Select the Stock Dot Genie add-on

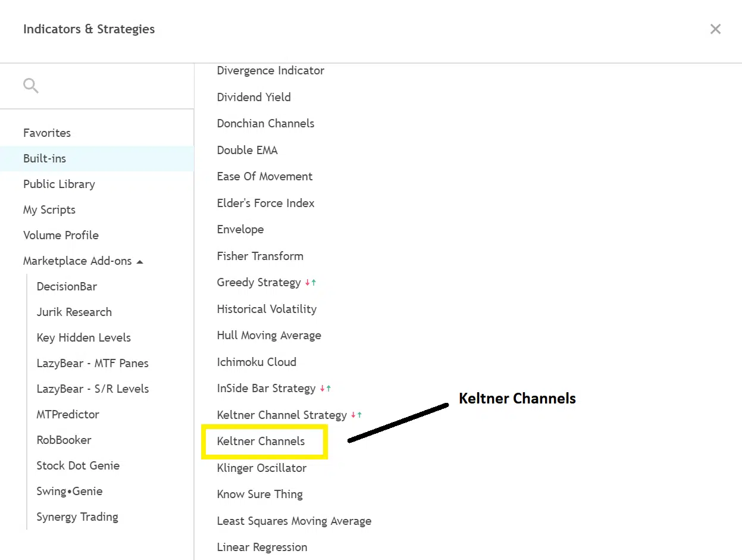click(78, 466)
